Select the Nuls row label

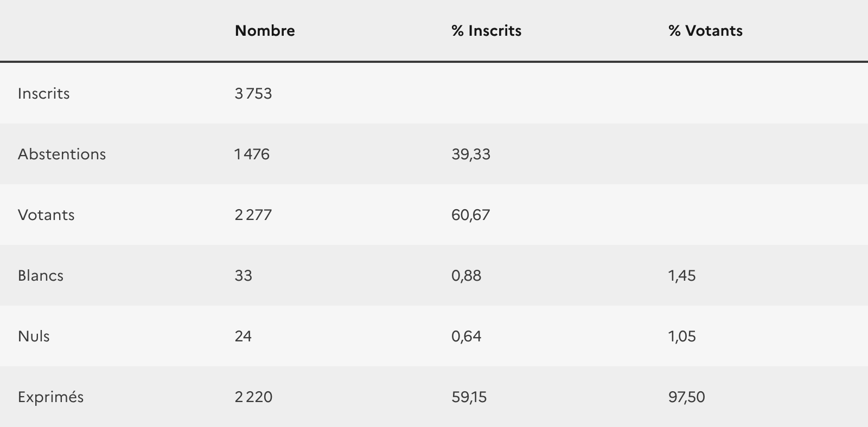[34, 337]
